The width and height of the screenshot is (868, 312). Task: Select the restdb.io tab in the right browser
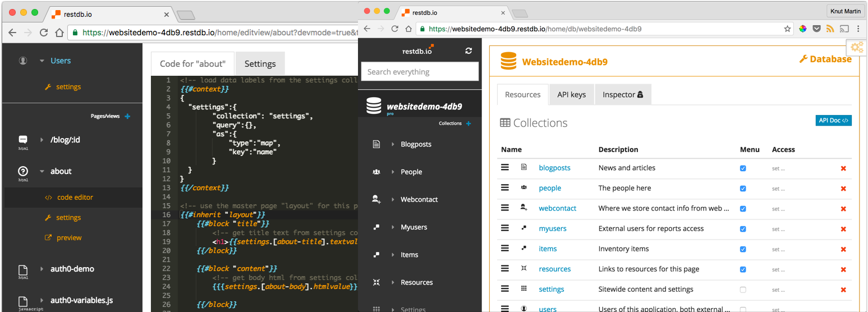click(x=452, y=12)
